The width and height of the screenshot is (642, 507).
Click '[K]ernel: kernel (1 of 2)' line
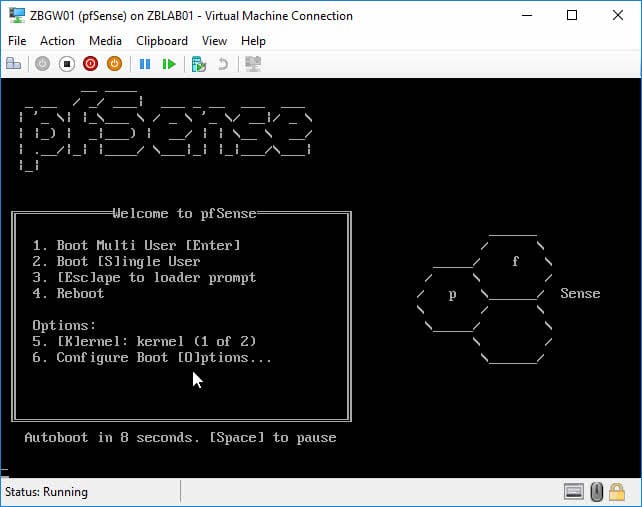[x=144, y=341]
